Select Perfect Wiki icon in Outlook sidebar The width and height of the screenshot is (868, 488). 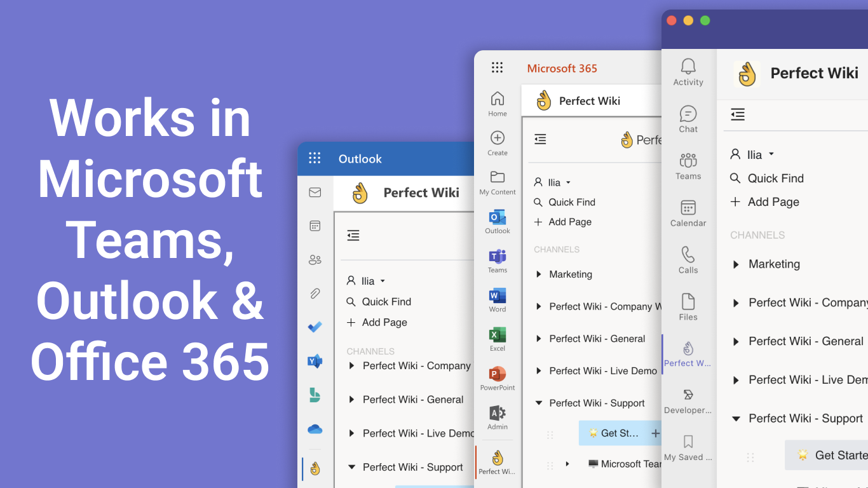(x=315, y=469)
